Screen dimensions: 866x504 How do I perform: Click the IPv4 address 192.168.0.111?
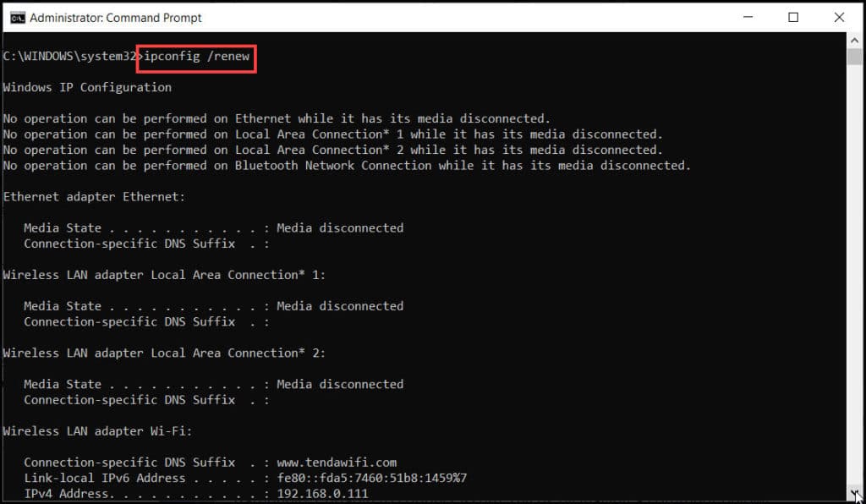[x=322, y=493]
